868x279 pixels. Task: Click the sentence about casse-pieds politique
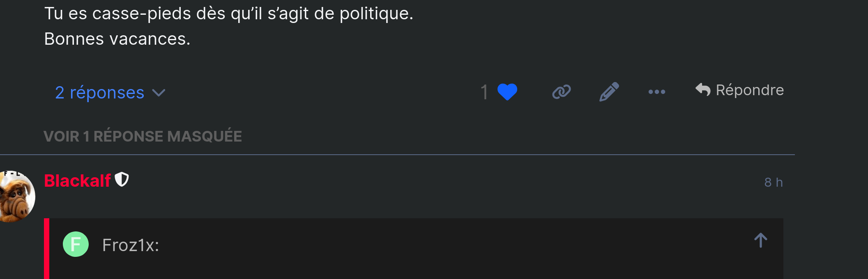[x=228, y=14]
